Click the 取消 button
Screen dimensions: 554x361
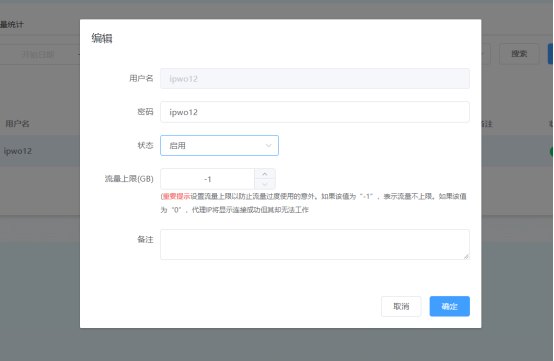[401, 306]
